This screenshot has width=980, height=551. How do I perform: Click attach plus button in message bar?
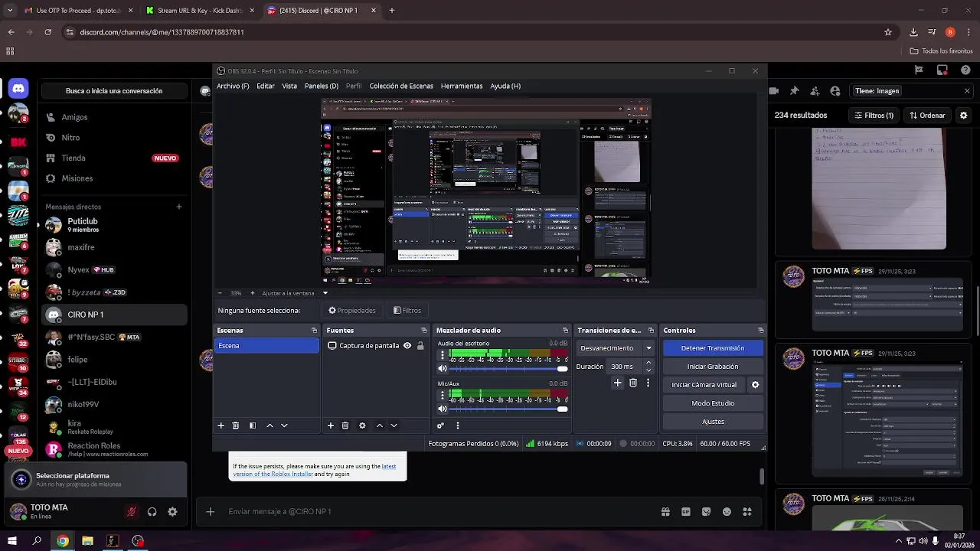[210, 512]
